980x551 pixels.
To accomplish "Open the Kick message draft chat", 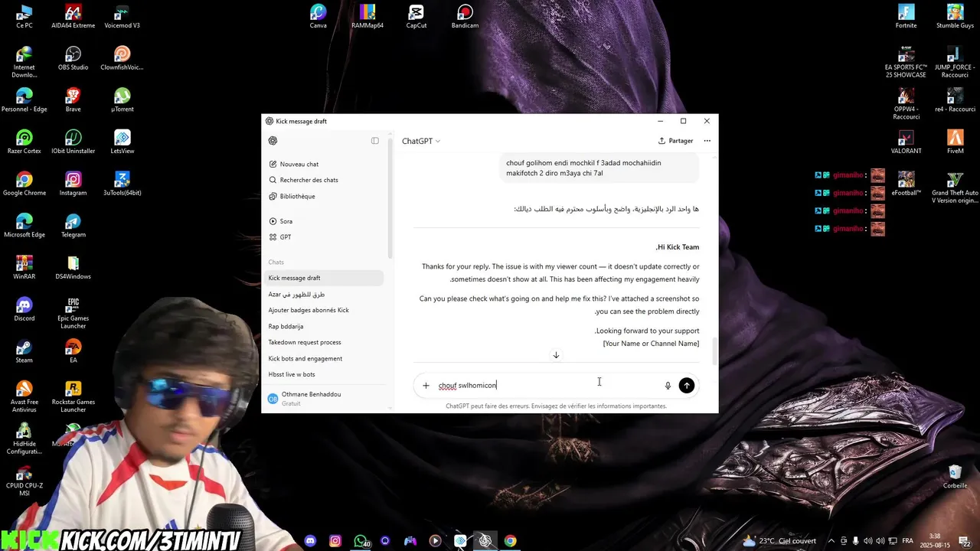I will tap(325, 278).
